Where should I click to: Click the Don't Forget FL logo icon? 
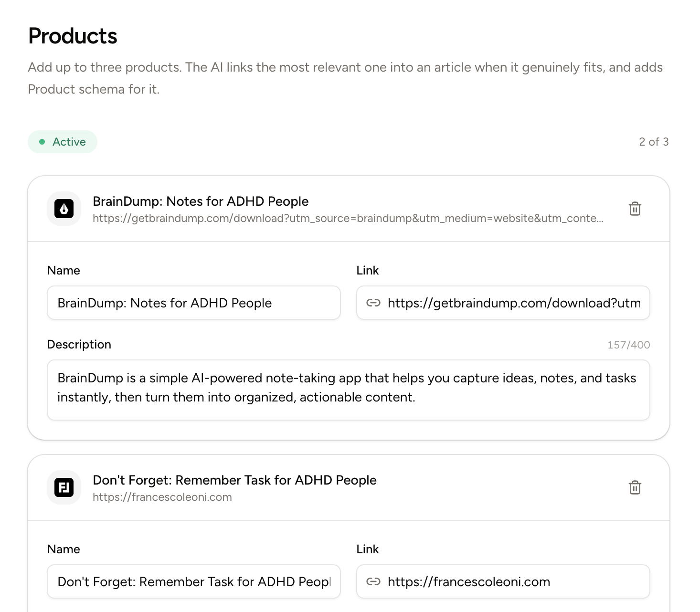[x=64, y=487]
